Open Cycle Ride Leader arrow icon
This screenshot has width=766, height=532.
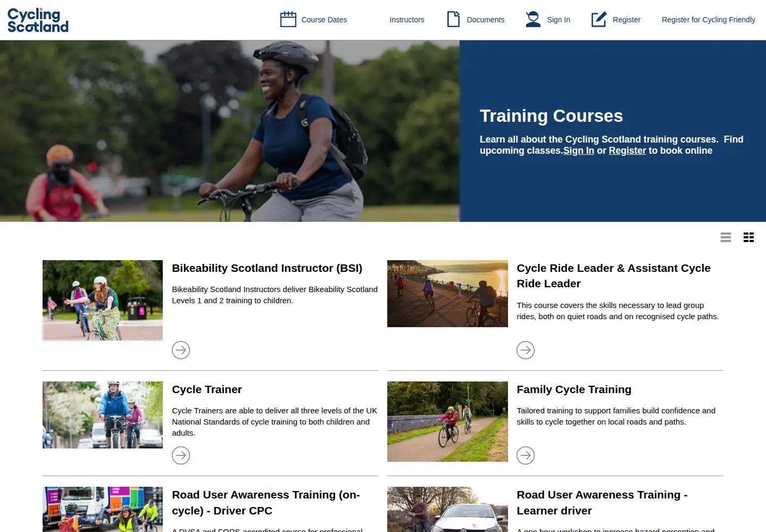point(526,350)
